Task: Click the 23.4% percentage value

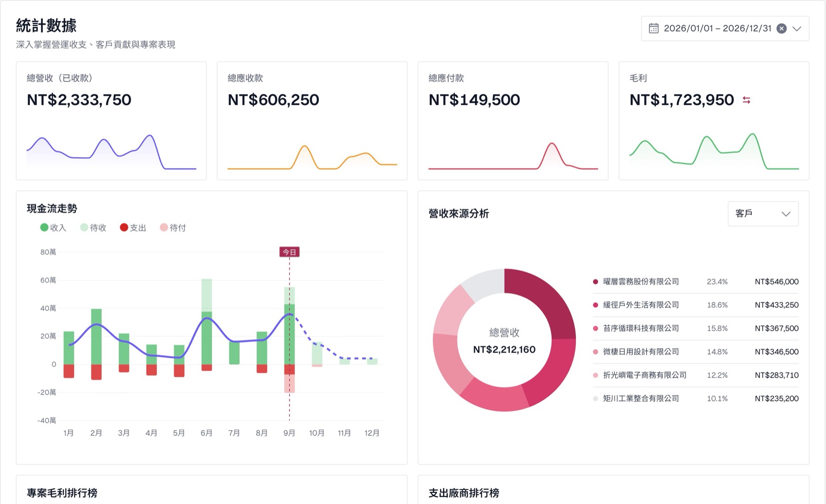Action: pos(717,282)
